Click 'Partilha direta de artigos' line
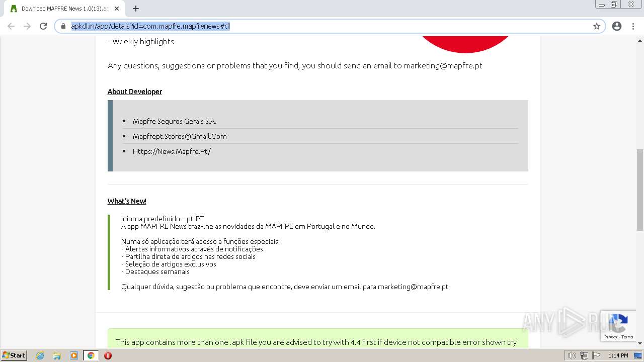 tap(188, 256)
